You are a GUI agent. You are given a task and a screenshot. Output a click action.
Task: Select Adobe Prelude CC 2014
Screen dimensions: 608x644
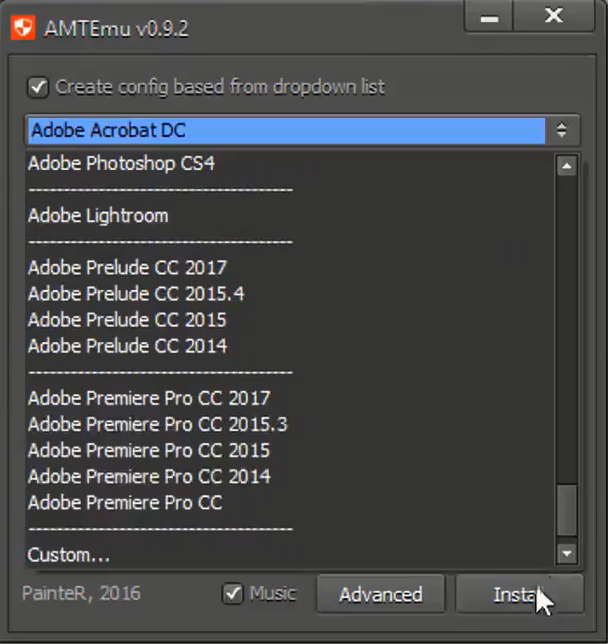[x=127, y=346]
